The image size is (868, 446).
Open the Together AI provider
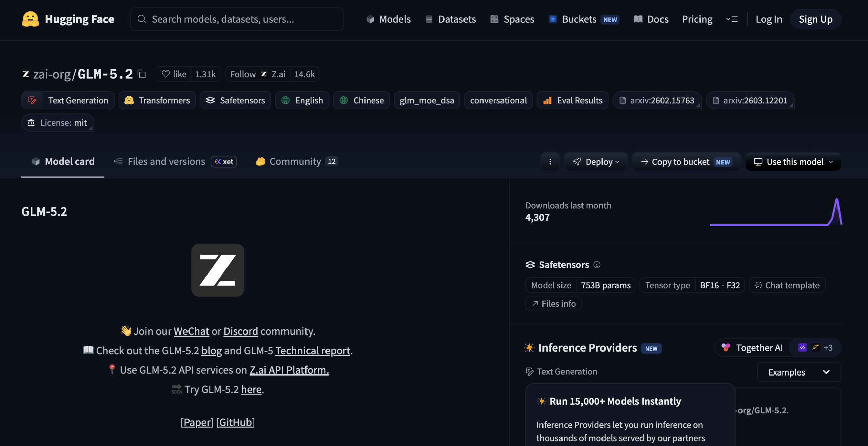752,348
